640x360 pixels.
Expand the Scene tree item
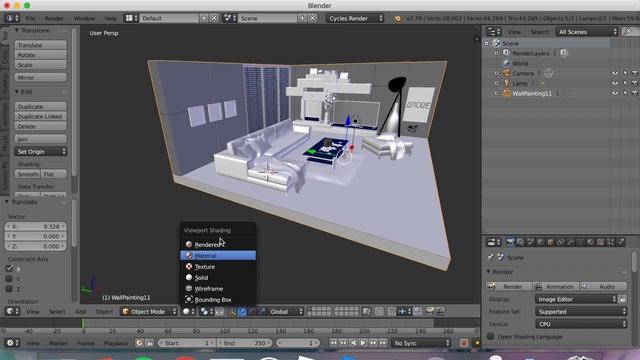487,43
